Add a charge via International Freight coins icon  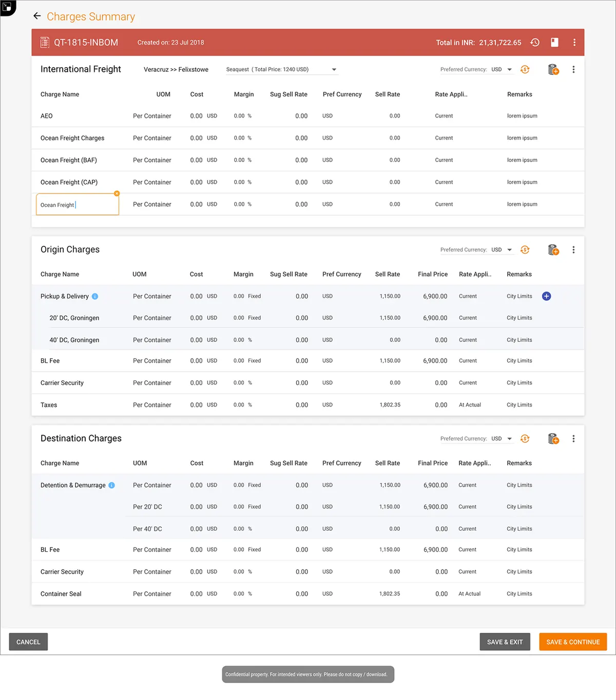[553, 69]
